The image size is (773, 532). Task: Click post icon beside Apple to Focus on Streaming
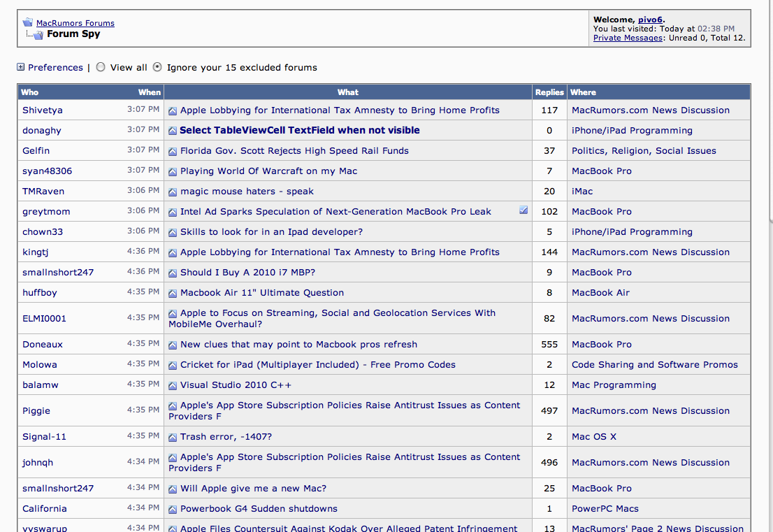click(x=173, y=314)
